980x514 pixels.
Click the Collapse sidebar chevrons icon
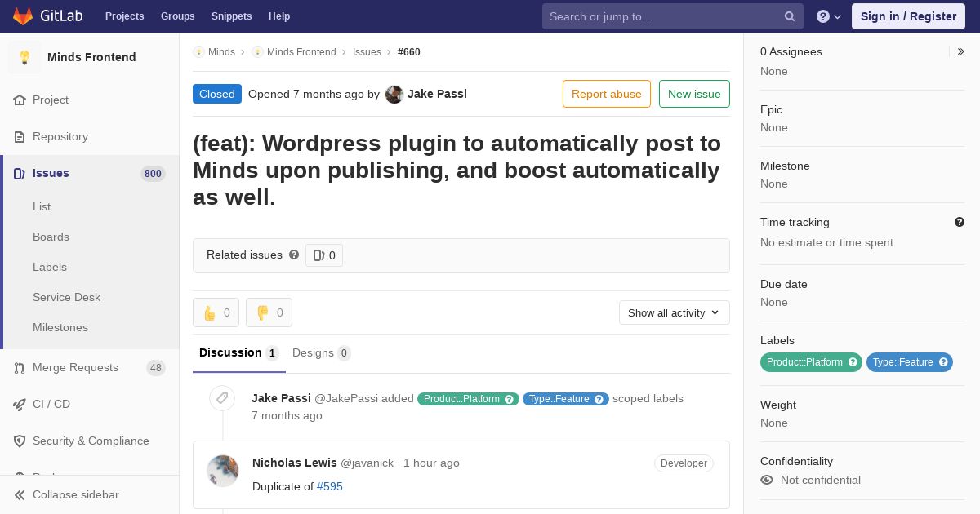click(20, 495)
